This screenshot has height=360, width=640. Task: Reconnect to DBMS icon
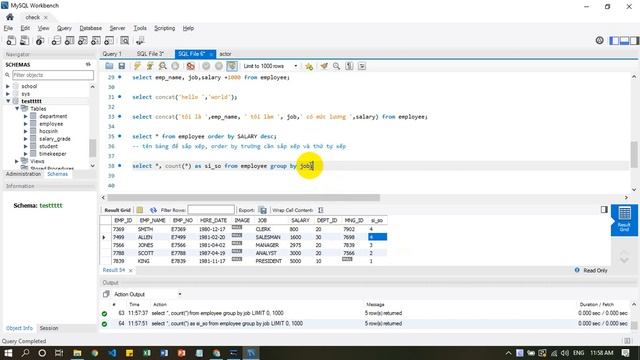coord(140,40)
